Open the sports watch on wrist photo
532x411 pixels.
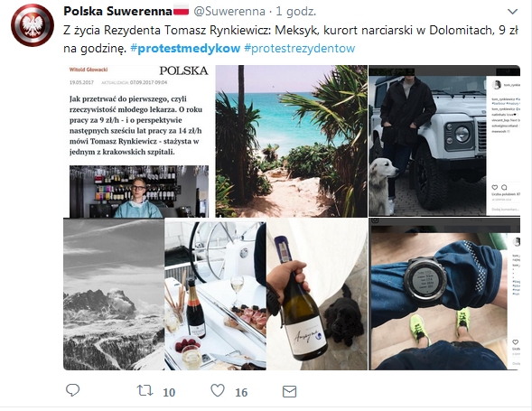[x=444, y=294]
